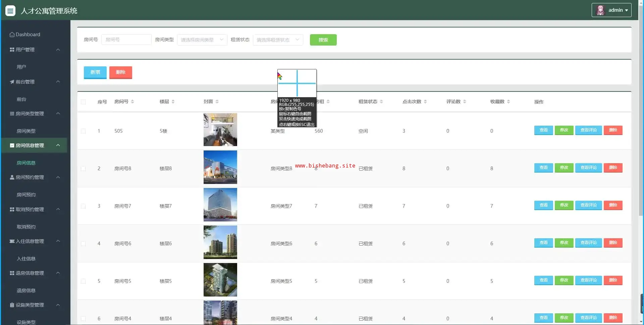The height and width of the screenshot is (325, 644).
Task: Click the admin avatar icon
Action: [600, 10]
